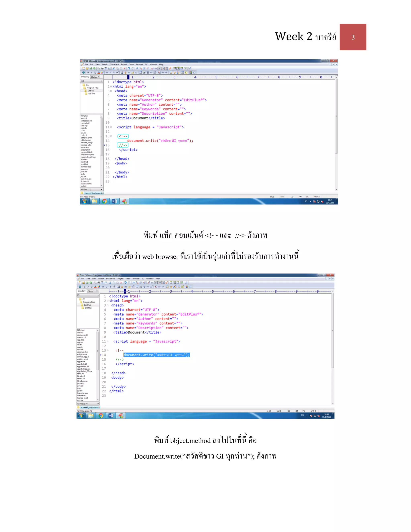Collapse line 11 script fold in upper editor

[111, 127]
